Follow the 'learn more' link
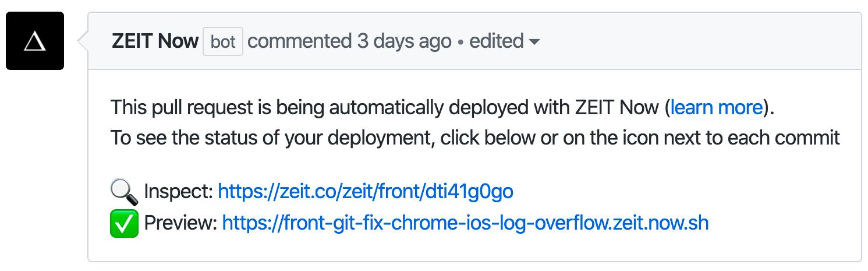 [716, 107]
